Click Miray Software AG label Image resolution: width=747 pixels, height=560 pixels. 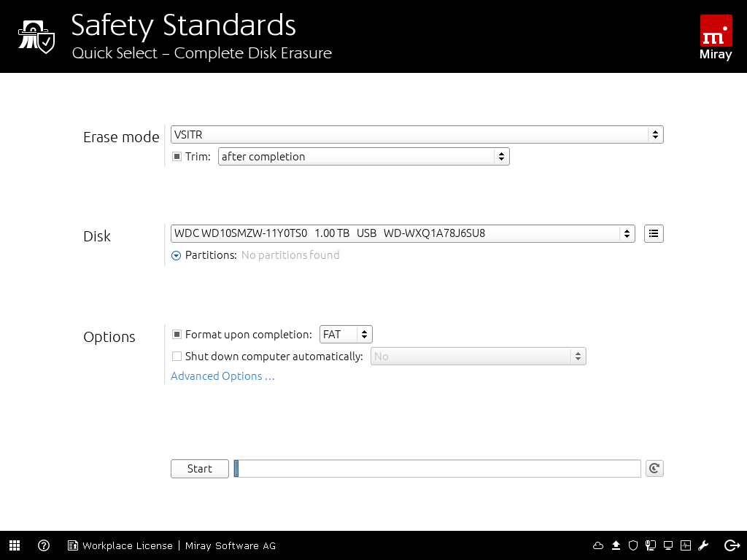[x=231, y=545]
